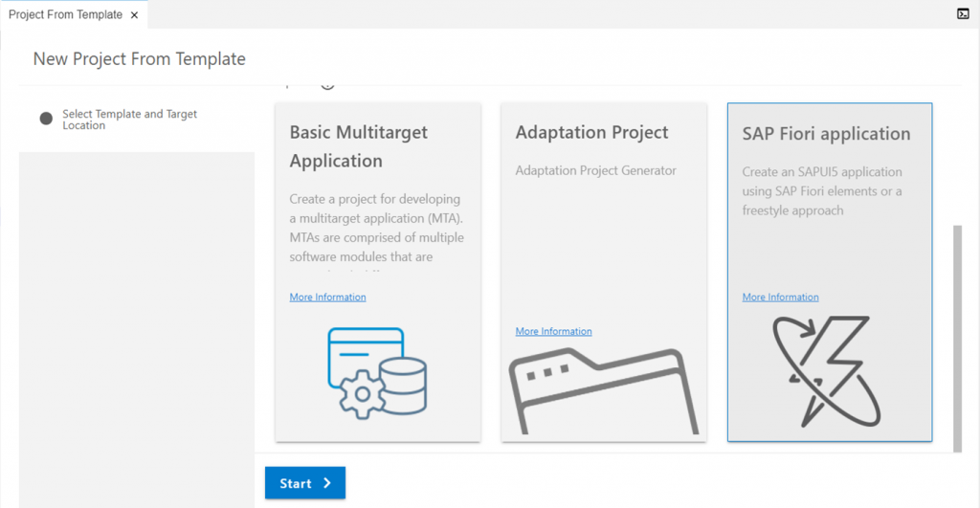Screen dimensions: 980x508
Task: Click the SAP Fiori lightning bolt icon
Action: point(826,372)
